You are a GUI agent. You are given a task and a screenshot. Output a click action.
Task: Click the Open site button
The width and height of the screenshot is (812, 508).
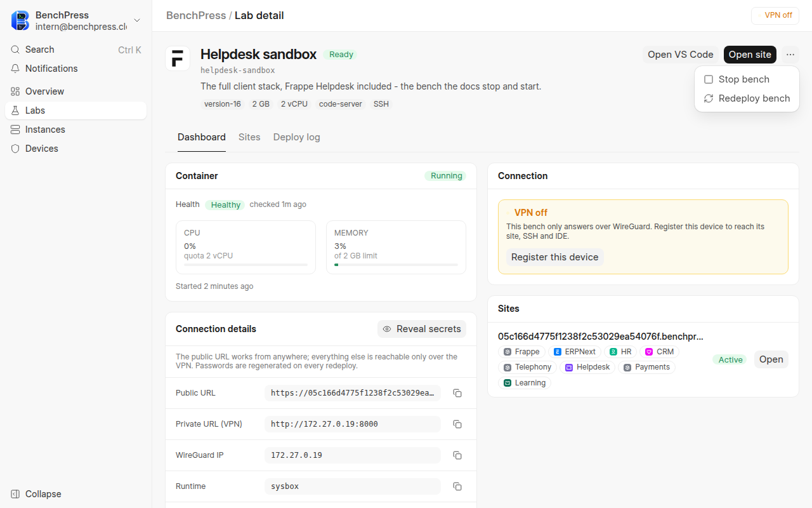(750, 55)
